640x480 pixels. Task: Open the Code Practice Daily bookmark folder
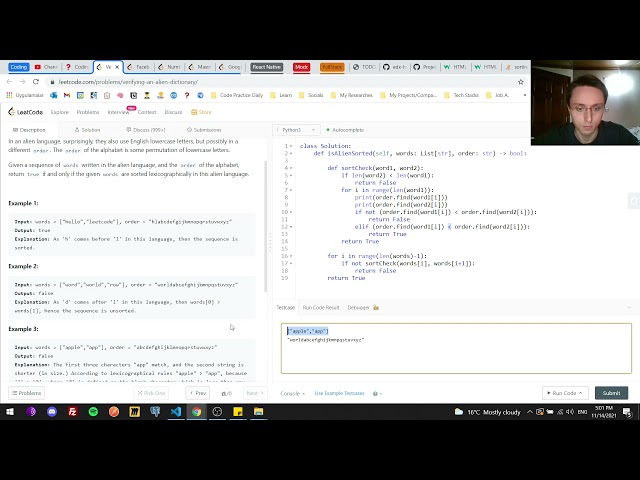coord(237,95)
